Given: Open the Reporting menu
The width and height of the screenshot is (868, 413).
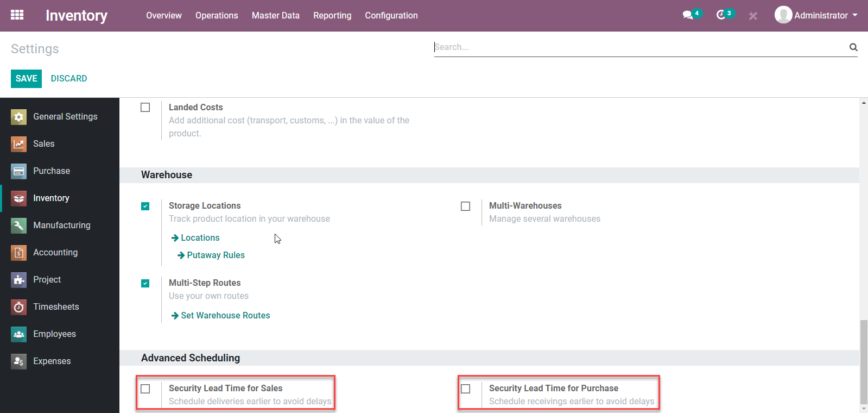Looking at the screenshot, I should click(x=332, y=15).
